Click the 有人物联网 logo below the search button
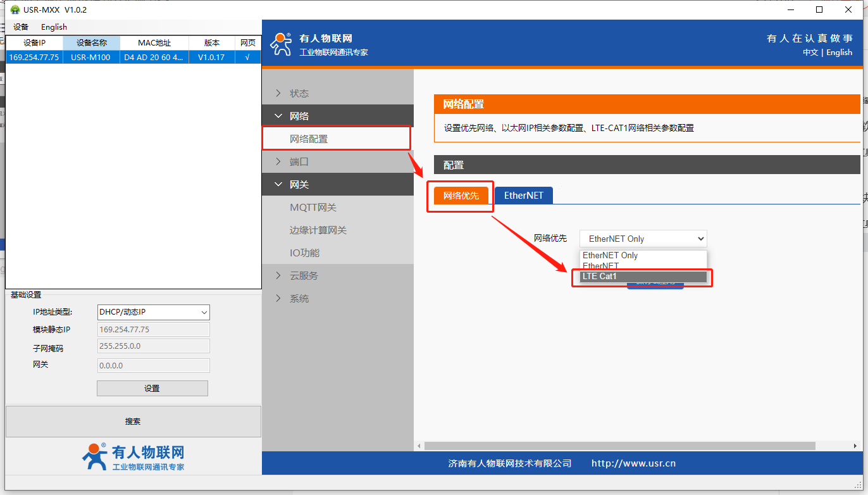 point(133,457)
